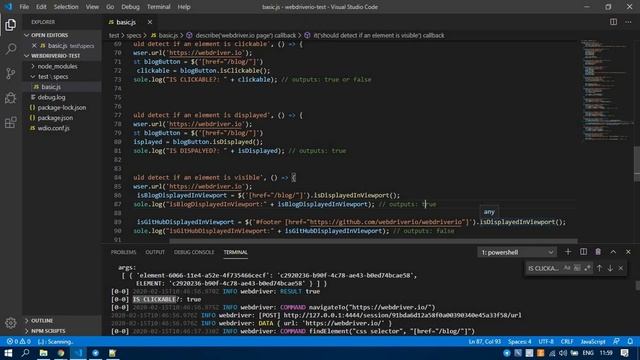This screenshot has width=640, height=360.
Task: Split the editor to the right
Action: pos(613,22)
